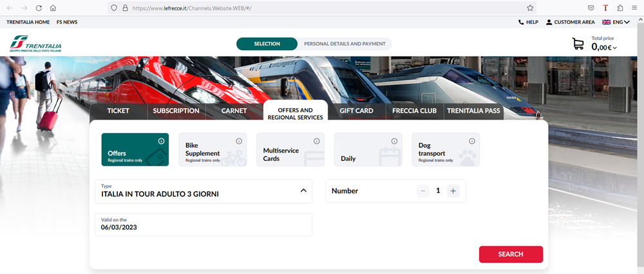
Task: Decrease Number with minus button
Action: (x=423, y=191)
